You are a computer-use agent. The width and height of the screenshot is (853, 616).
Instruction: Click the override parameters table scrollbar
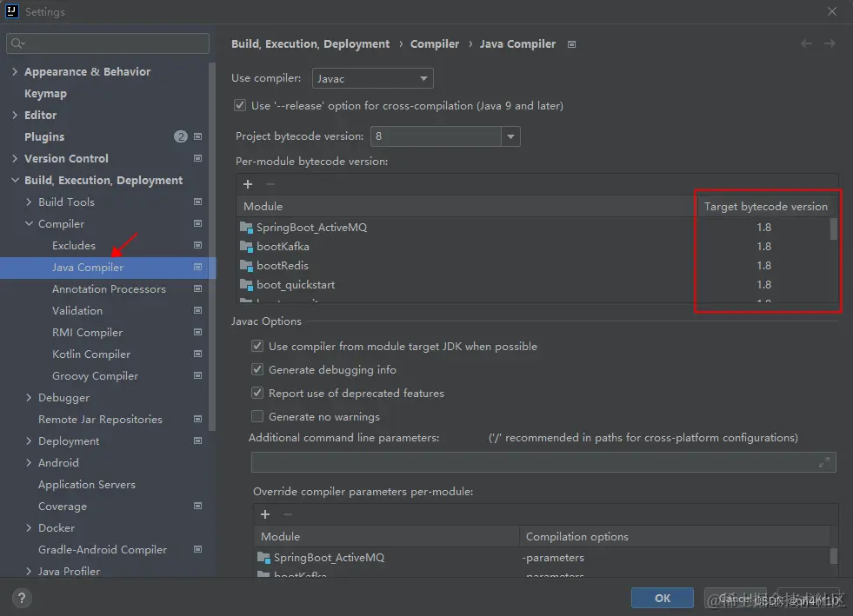(833, 557)
